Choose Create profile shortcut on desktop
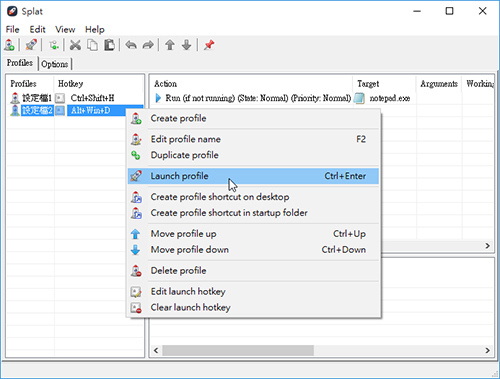 [x=254, y=197]
